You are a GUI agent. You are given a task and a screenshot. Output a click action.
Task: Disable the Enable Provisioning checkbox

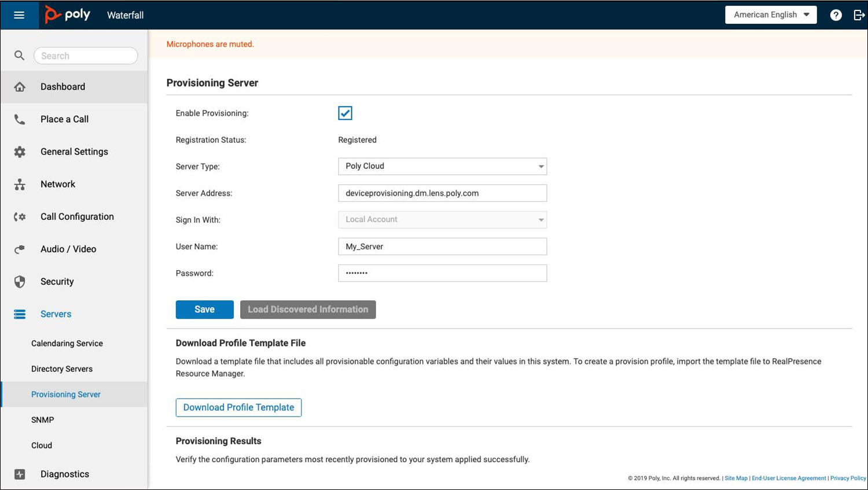(x=345, y=113)
